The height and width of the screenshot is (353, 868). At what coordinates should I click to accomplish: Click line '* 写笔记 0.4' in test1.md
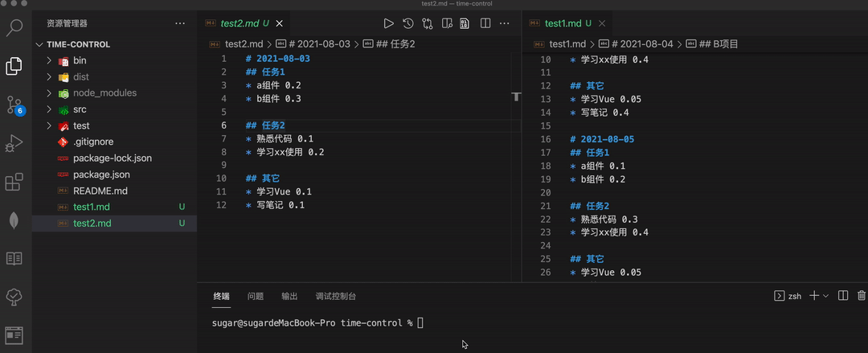[x=600, y=113]
